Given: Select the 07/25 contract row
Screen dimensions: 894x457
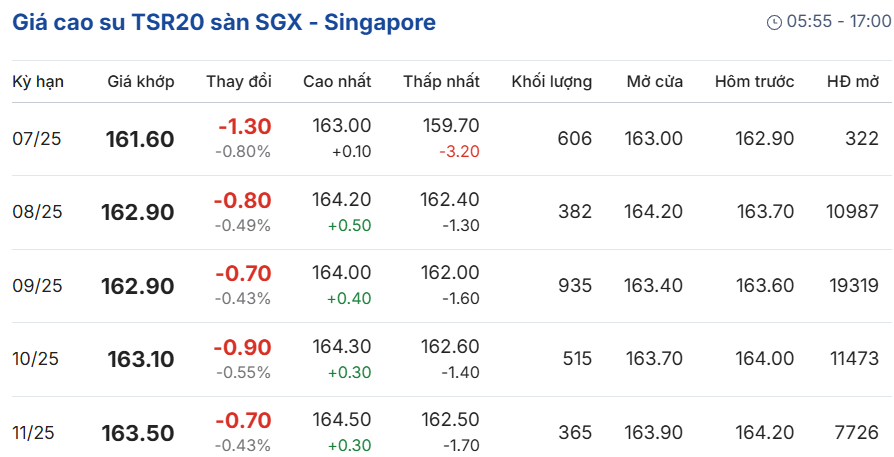Looking at the screenshot, I should [447, 139].
